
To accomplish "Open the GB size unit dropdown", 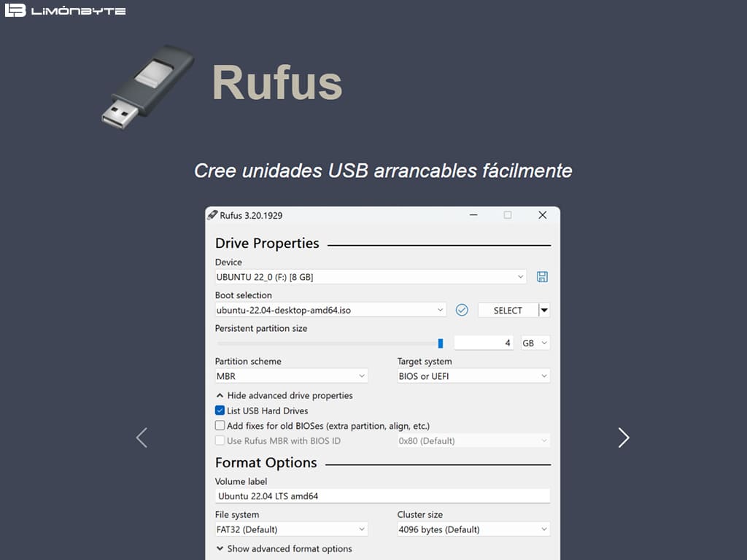I will point(535,343).
